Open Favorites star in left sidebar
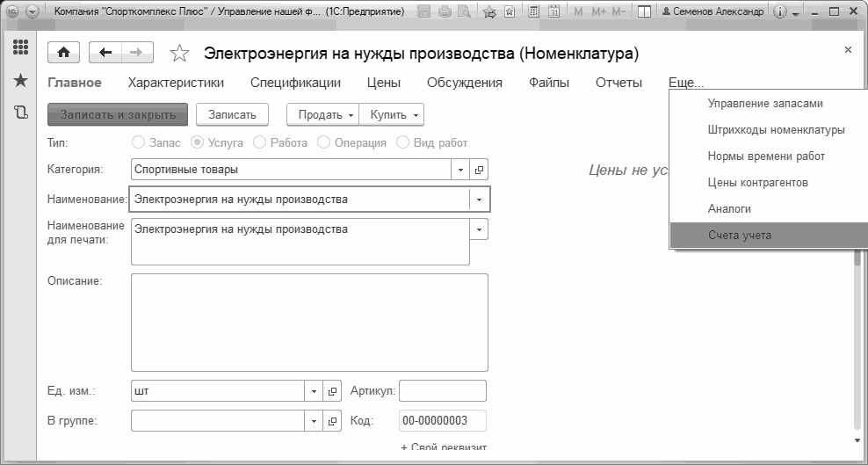This screenshot has height=465, width=868. [x=20, y=81]
